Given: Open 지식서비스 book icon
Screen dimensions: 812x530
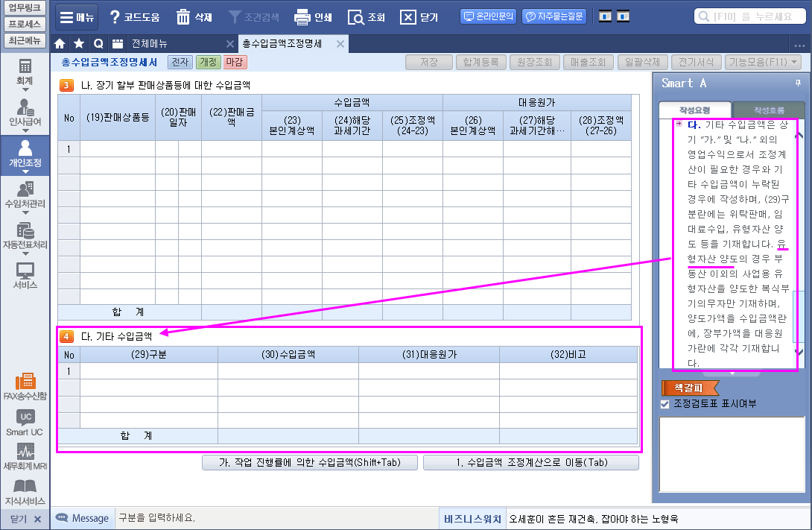Looking at the screenshot, I should 25,492.
